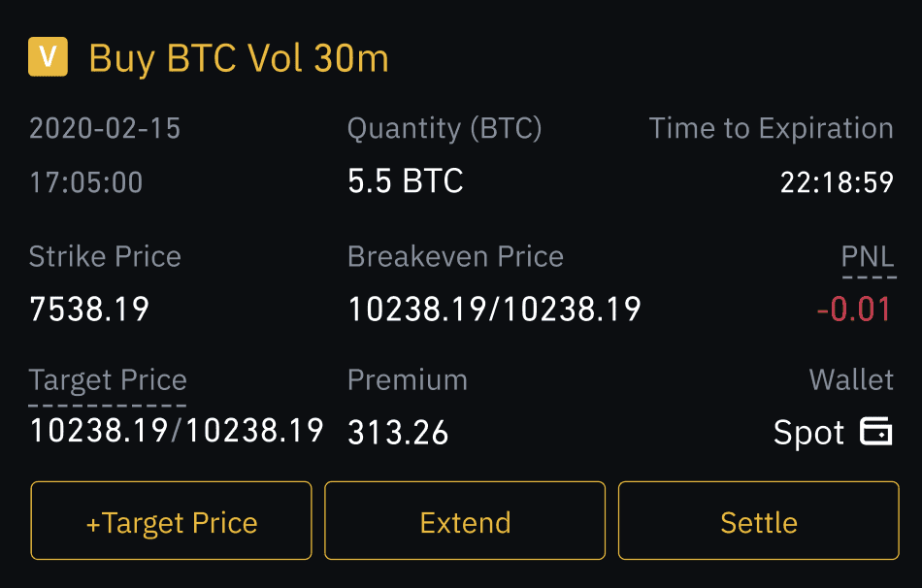Viewport: 922px width, 588px height.
Task: Click the Time to Expiration label
Action: pyautogui.click(x=771, y=129)
